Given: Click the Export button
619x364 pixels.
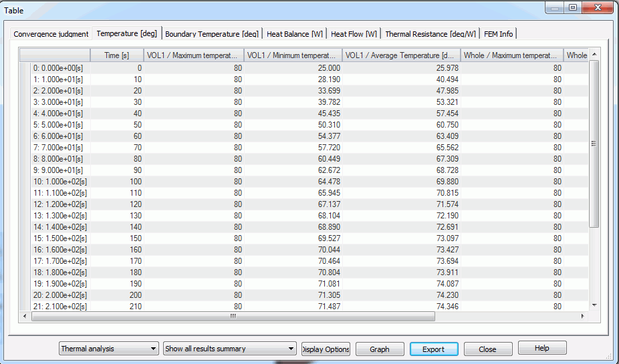Looking at the screenshot, I should [x=433, y=349].
